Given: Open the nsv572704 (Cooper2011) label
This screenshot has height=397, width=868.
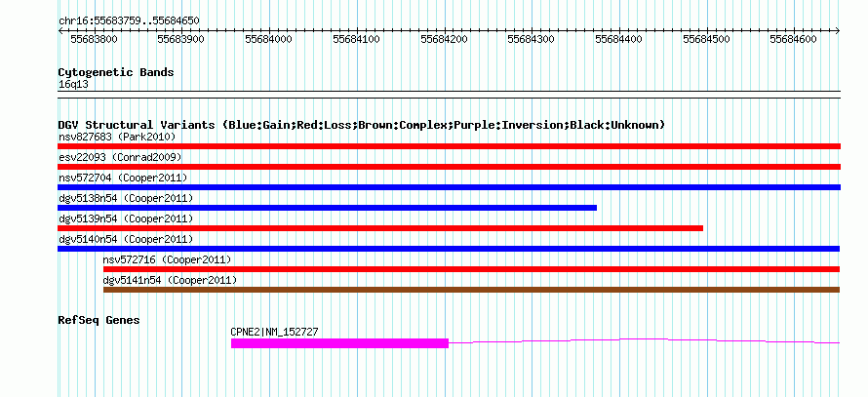Looking at the screenshot, I should pyautogui.click(x=123, y=178).
